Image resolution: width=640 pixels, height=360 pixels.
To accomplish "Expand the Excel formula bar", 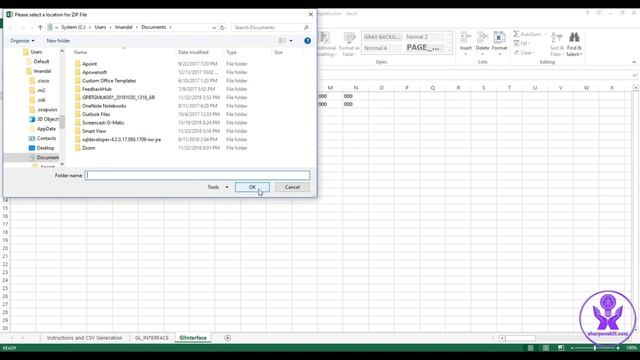I will 634,76.
